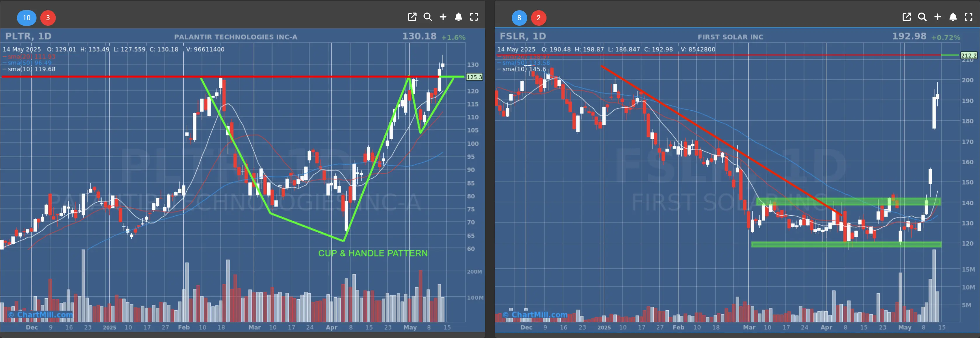Click PLTR volume value V: 96611400

click(205, 49)
